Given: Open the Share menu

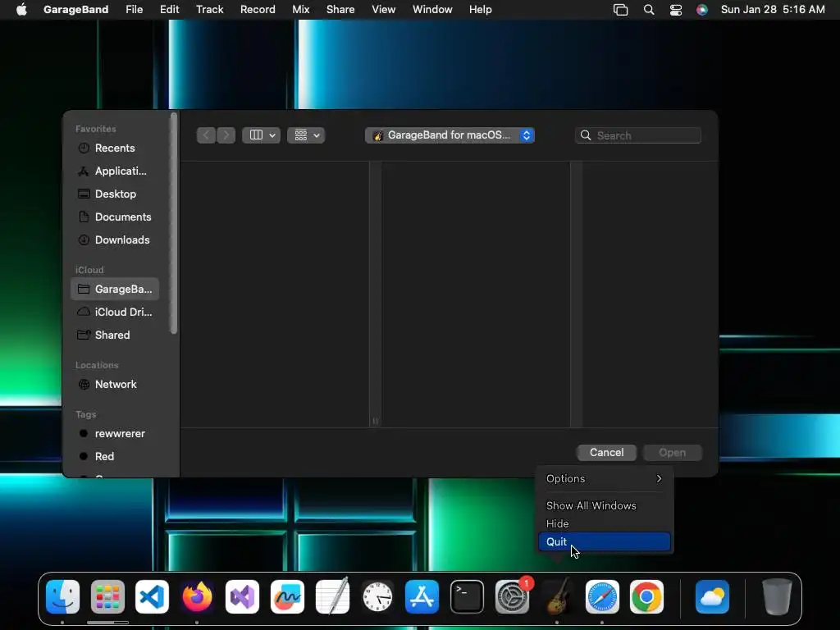Looking at the screenshot, I should coord(340,10).
